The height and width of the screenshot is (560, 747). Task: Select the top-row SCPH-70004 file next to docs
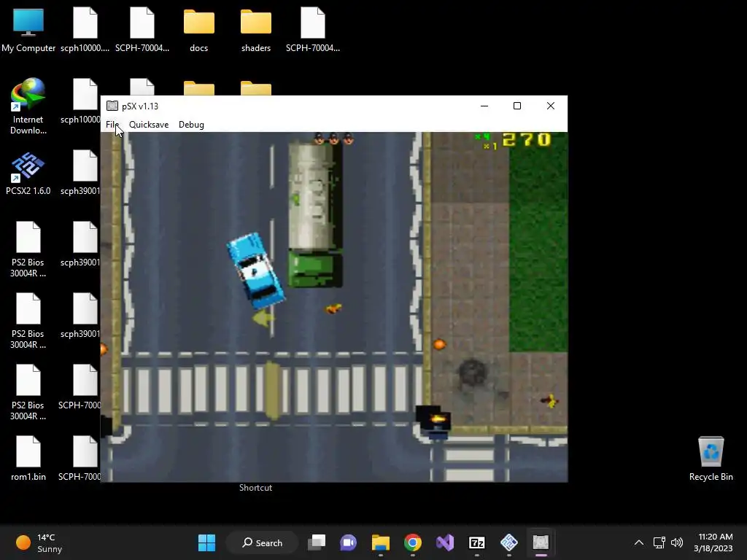(x=142, y=29)
